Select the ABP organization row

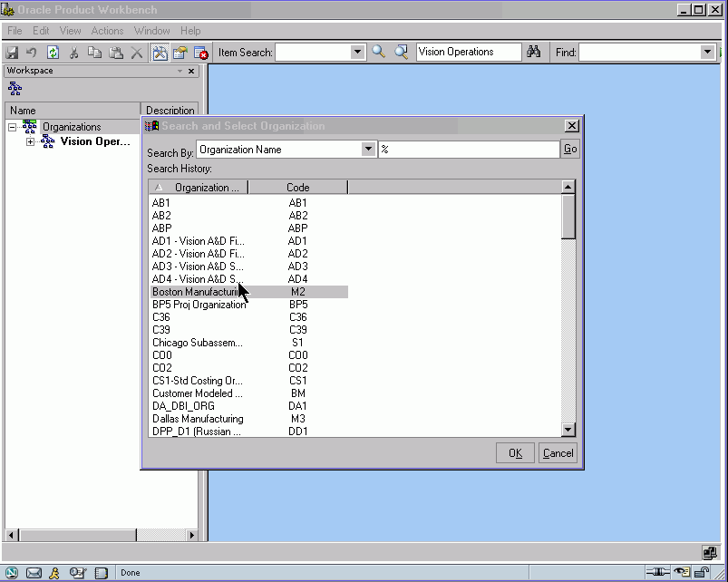[249, 228]
